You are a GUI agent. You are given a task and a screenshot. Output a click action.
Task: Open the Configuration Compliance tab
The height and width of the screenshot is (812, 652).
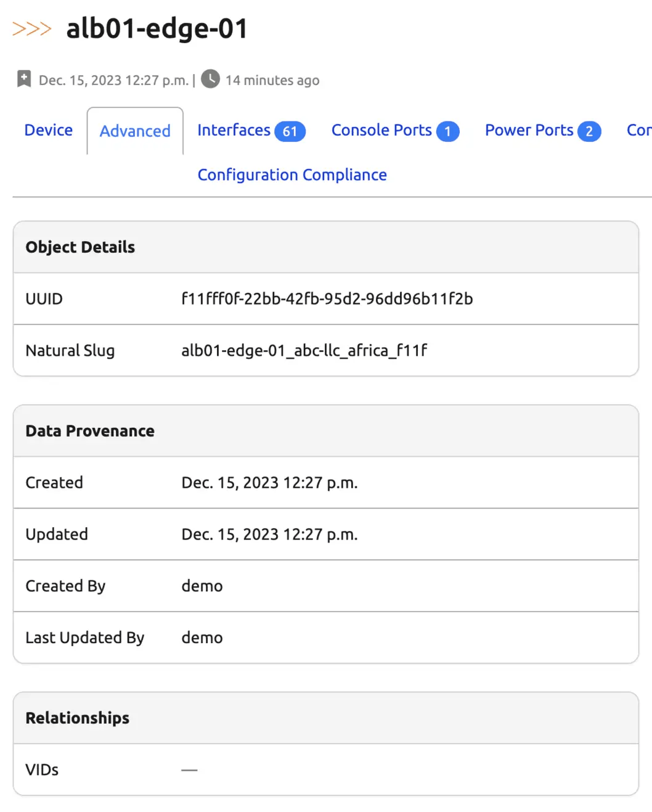[292, 175]
